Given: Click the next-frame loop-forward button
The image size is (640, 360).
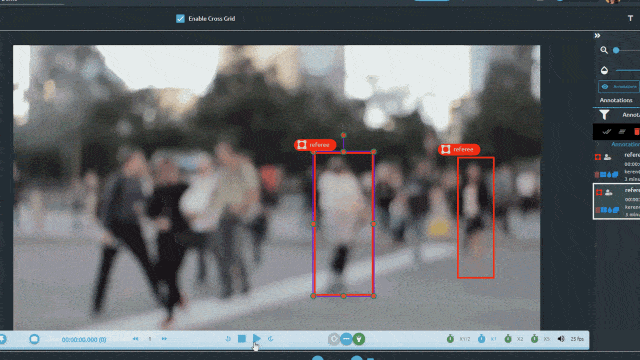Looking at the screenshot, I should pyautogui.click(x=271, y=339).
